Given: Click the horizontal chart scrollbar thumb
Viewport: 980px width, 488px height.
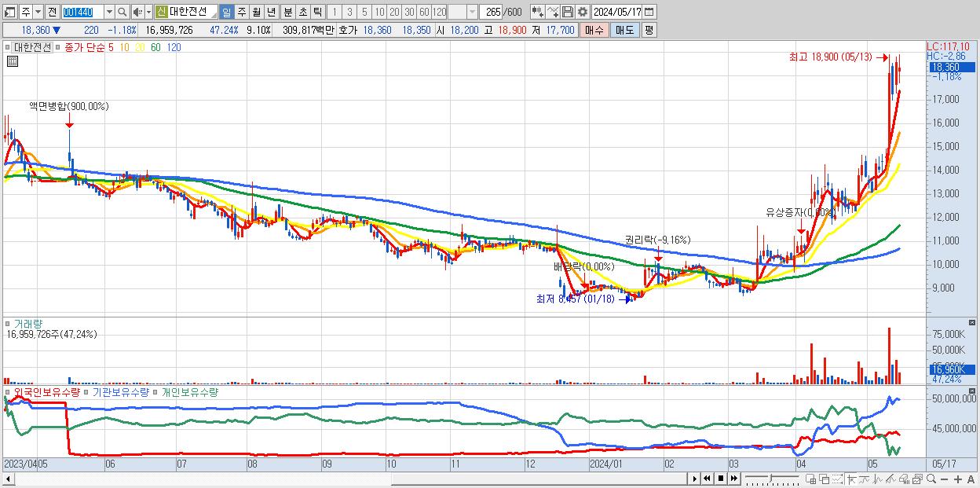Looking at the screenshot, I should 538,479.
